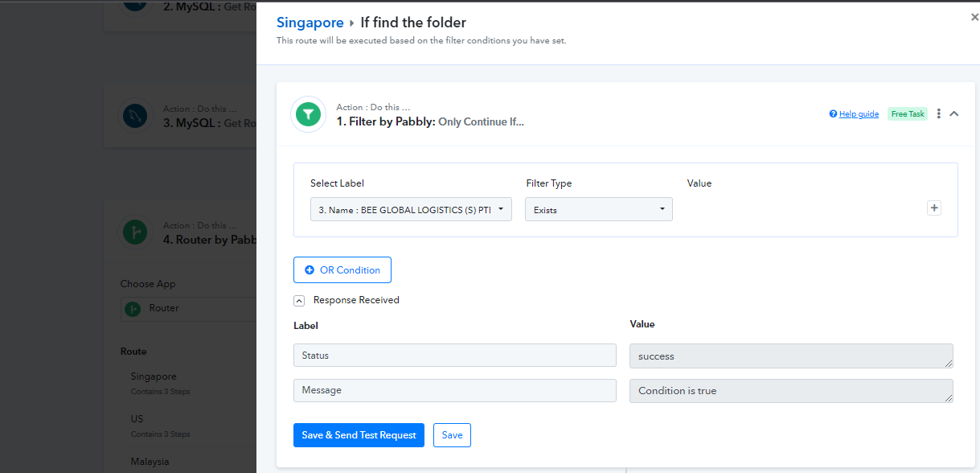This screenshot has height=473, width=980.
Task: Add a condition with the plus icon
Action: click(934, 208)
